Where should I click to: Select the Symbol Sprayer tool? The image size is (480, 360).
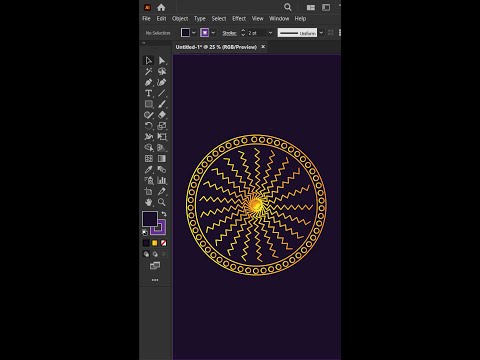pos(149,180)
